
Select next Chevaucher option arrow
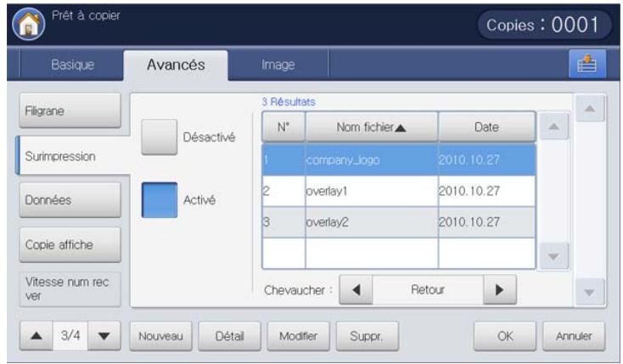[500, 289]
